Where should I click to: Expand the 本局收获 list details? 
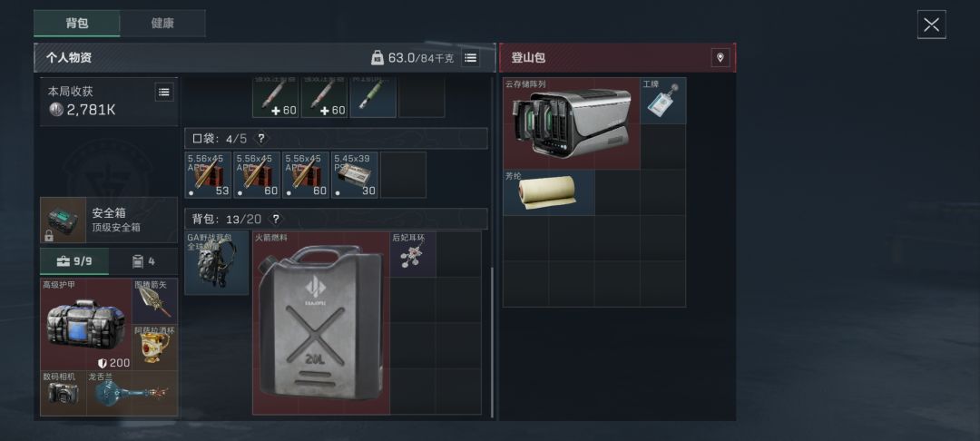point(163,93)
